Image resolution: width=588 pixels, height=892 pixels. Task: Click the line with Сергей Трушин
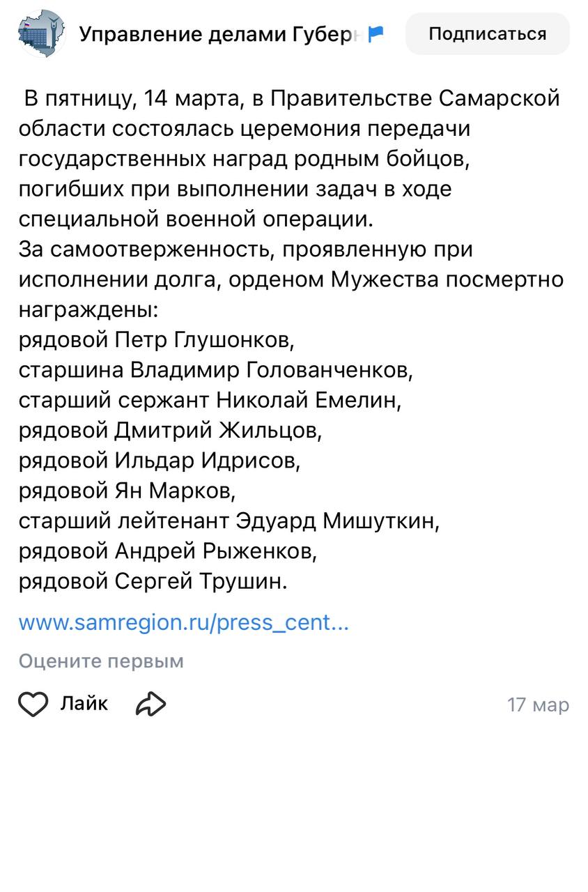pyautogui.click(x=153, y=581)
